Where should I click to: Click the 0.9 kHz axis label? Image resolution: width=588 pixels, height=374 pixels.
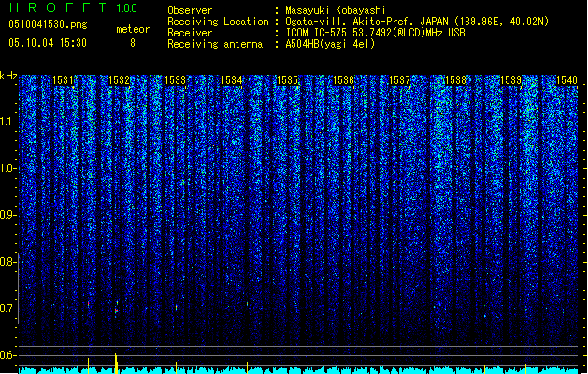pyautogui.click(x=7, y=215)
